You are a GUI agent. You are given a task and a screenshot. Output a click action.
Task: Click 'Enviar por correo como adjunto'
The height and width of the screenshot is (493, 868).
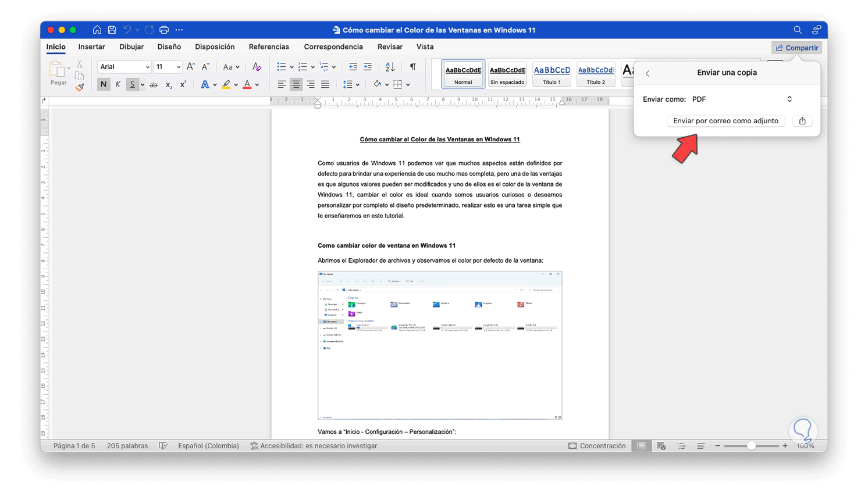[725, 121]
